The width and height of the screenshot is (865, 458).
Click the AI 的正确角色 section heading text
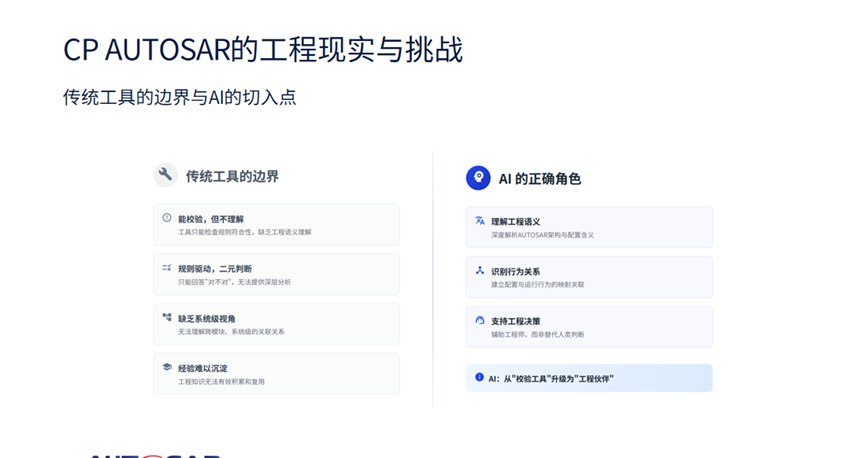click(x=540, y=179)
